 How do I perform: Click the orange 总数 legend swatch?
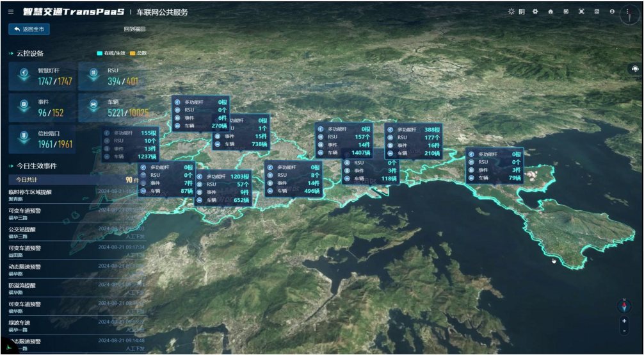(133, 53)
